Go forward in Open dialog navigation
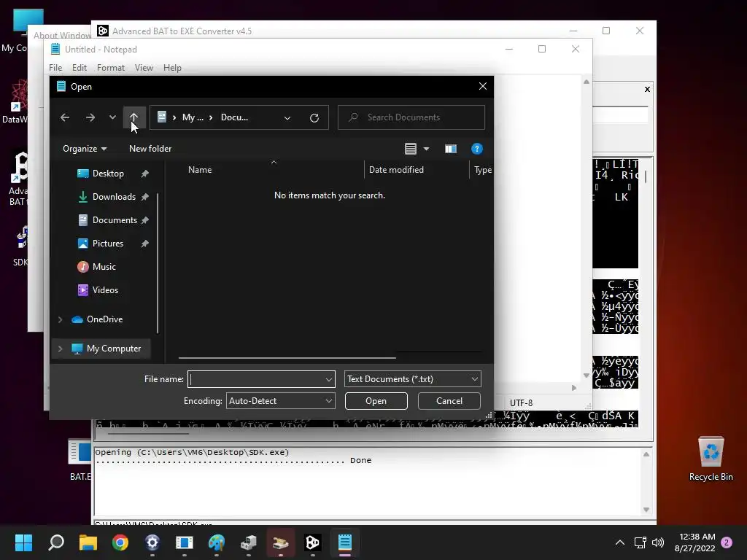 pyautogui.click(x=90, y=117)
